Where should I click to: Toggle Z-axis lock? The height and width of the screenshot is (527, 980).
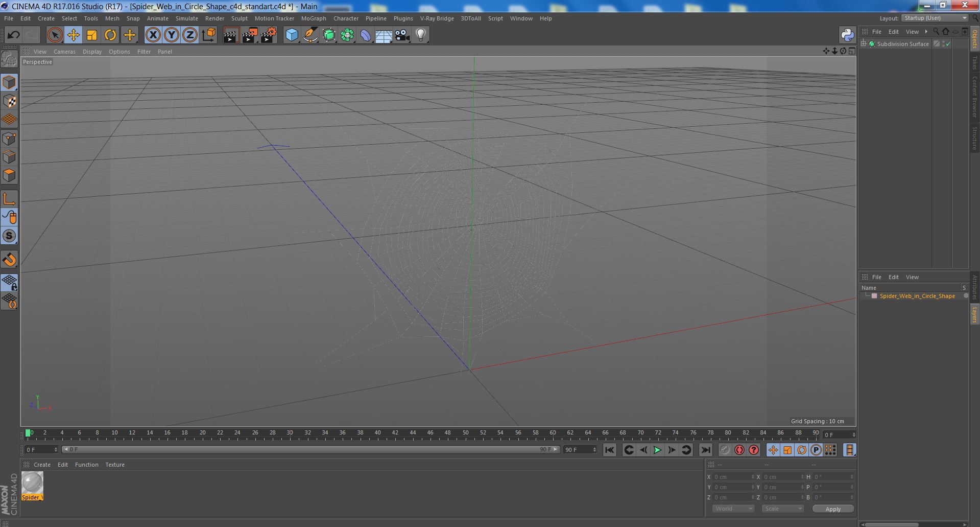190,35
